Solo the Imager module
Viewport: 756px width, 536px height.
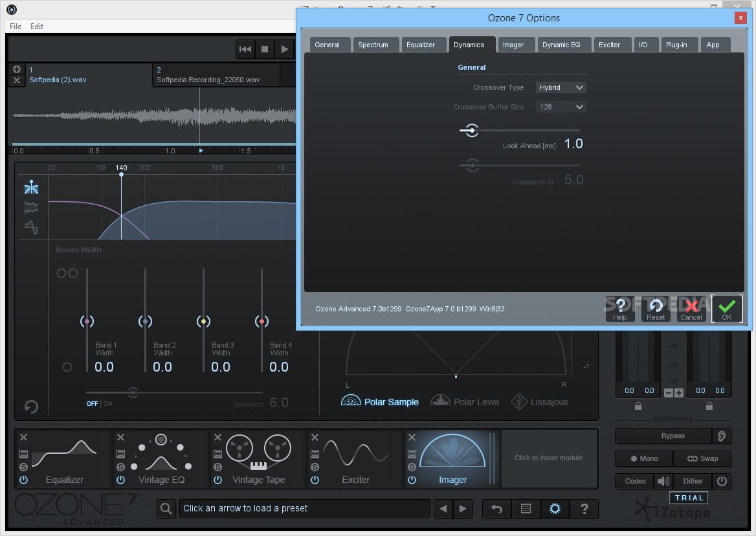click(x=412, y=467)
